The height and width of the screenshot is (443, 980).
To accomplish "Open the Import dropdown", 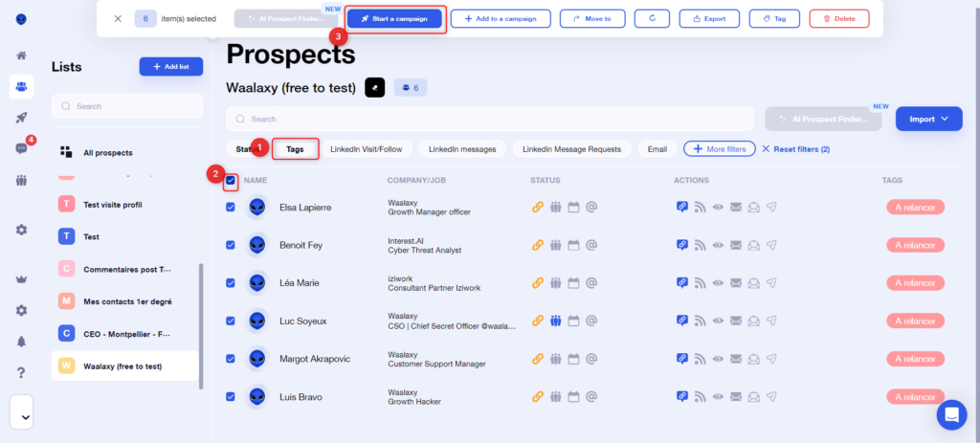I will (x=928, y=119).
